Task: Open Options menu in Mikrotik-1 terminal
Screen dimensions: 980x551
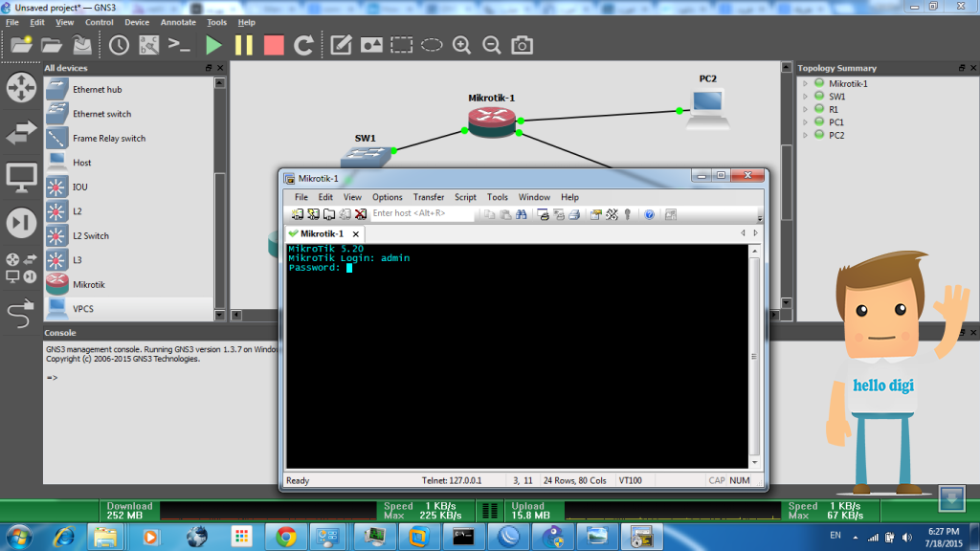Action: coord(387,197)
